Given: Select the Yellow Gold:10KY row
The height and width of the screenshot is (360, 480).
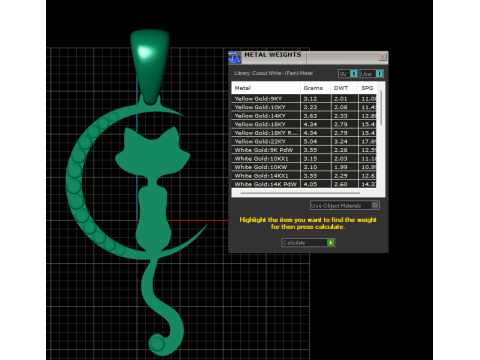Looking at the screenshot, I should click(304, 107).
